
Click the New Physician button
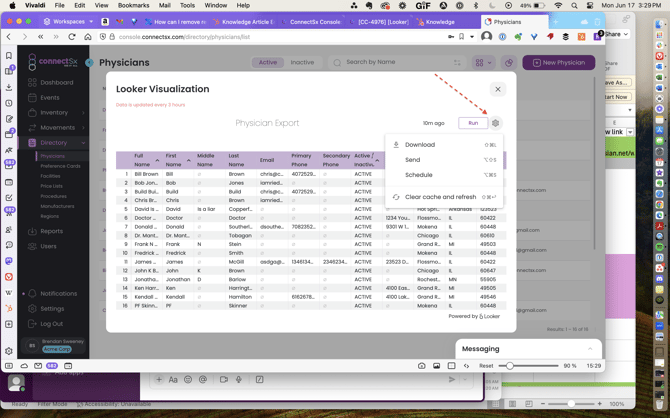pyautogui.click(x=558, y=62)
